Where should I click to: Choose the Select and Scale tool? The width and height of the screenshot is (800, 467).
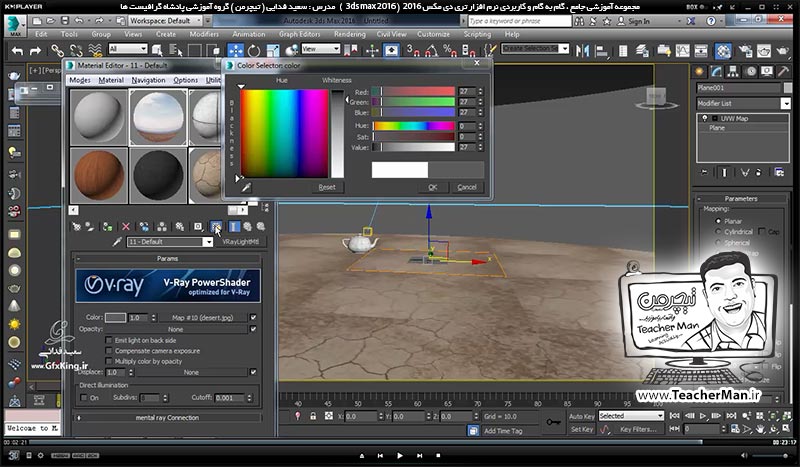point(273,51)
